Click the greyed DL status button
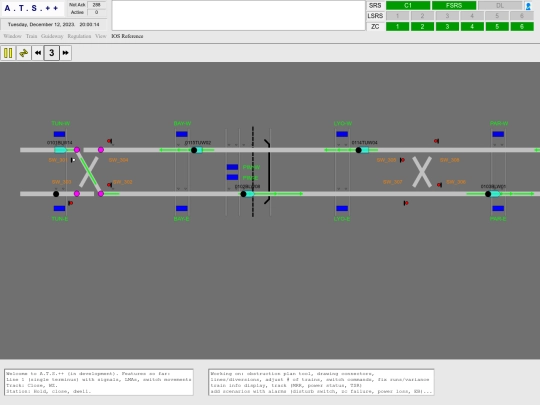 pos(500,6)
